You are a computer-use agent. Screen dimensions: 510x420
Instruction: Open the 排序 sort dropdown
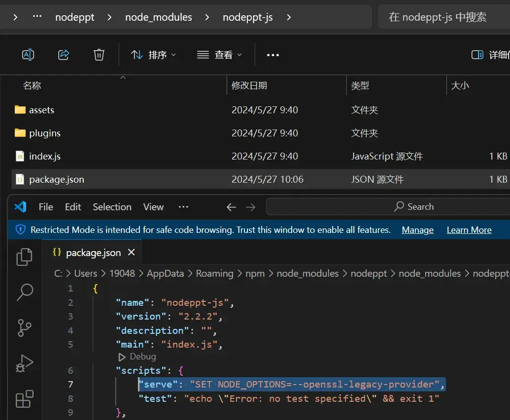153,55
